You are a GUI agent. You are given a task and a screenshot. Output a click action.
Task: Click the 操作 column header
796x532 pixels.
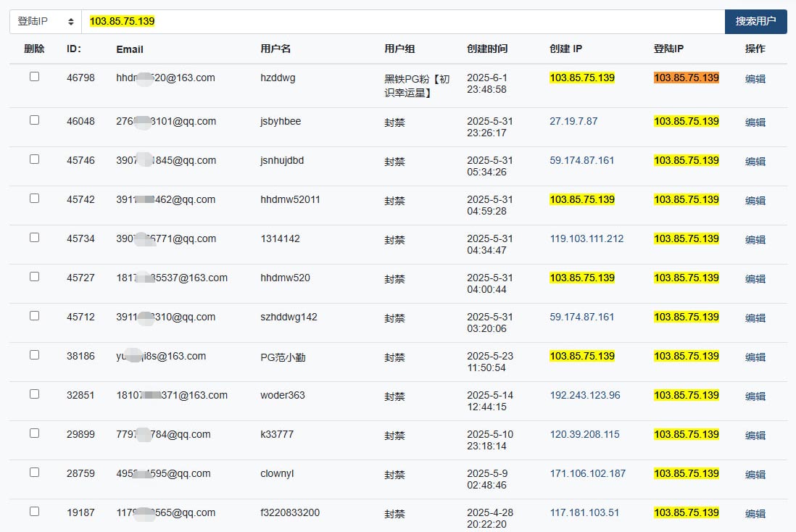pos(755,49)
